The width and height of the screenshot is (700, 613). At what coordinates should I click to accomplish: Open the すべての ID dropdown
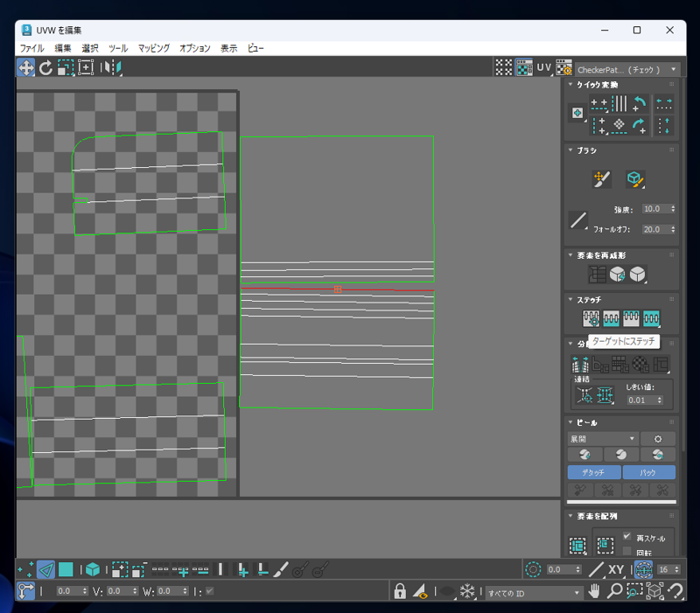pyautogui.click(x=534, y=593)
